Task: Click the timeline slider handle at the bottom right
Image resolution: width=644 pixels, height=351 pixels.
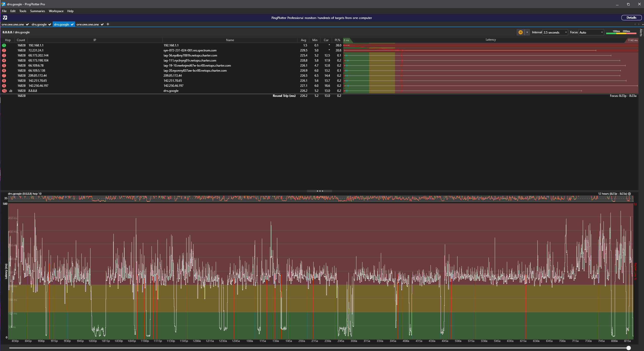Action: click(628, 348)
